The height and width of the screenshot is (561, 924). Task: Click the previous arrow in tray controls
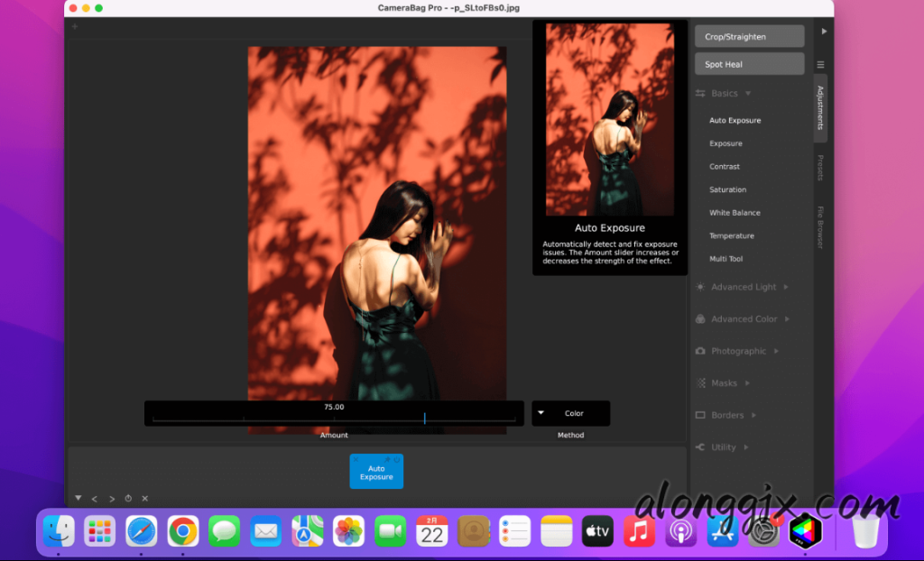point(95,499)
